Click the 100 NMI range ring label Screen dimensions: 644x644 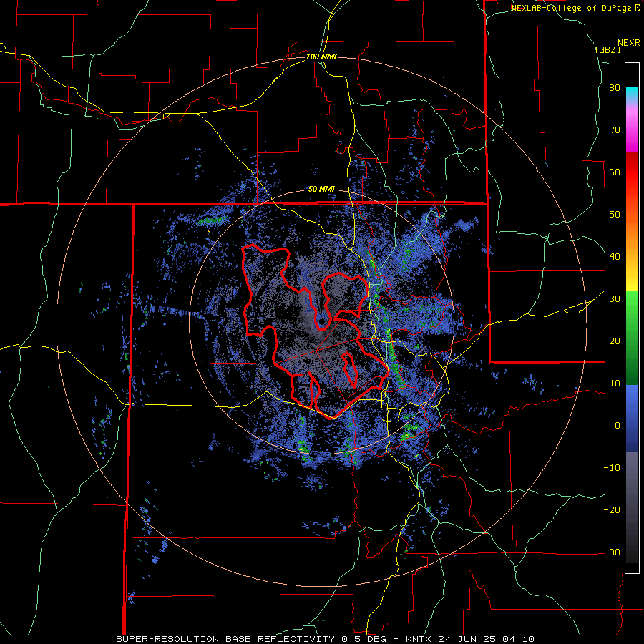point(321,57)
